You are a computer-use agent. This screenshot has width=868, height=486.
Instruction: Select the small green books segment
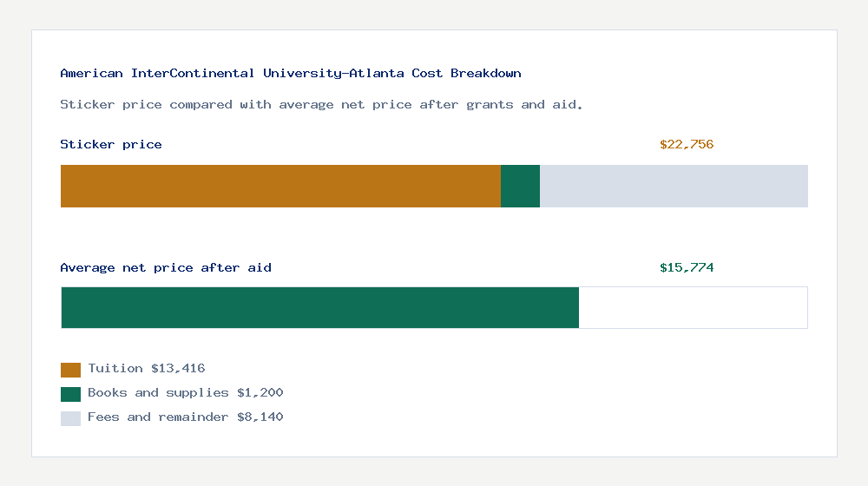tap(520, 186)
